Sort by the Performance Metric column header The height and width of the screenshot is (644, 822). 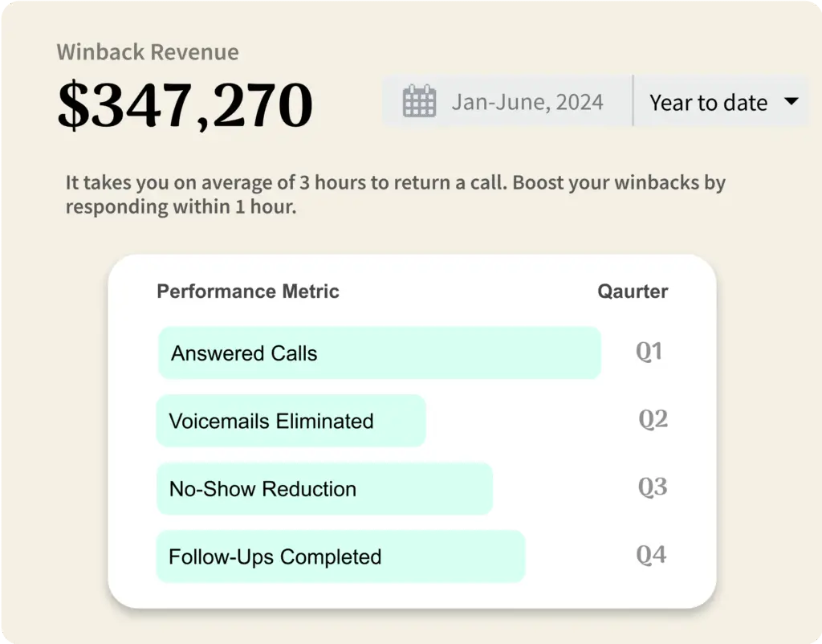[248, 291]
